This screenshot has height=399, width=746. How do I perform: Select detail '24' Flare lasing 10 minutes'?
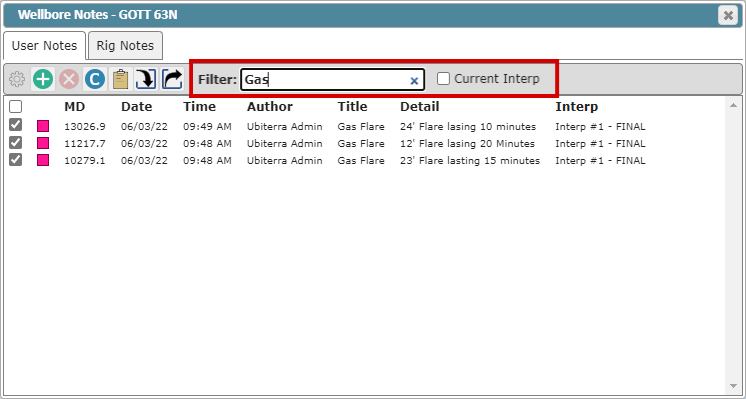(x=468, y=127)
